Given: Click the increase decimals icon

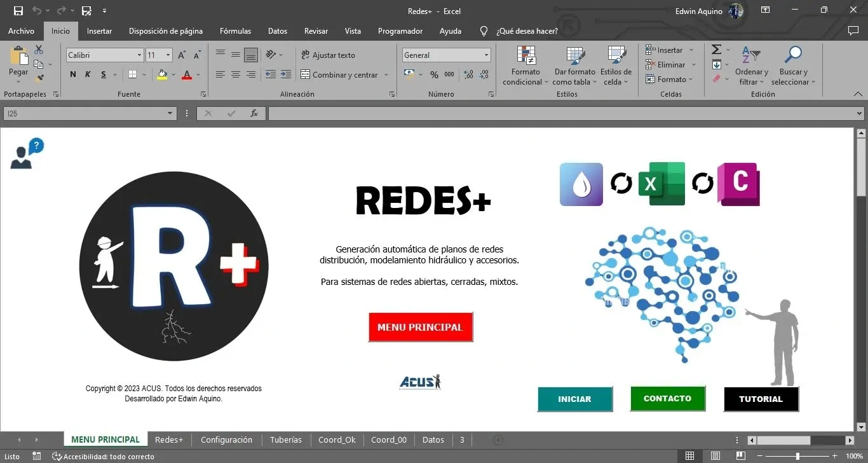Looking at the screenshot, I should point(469,74).
